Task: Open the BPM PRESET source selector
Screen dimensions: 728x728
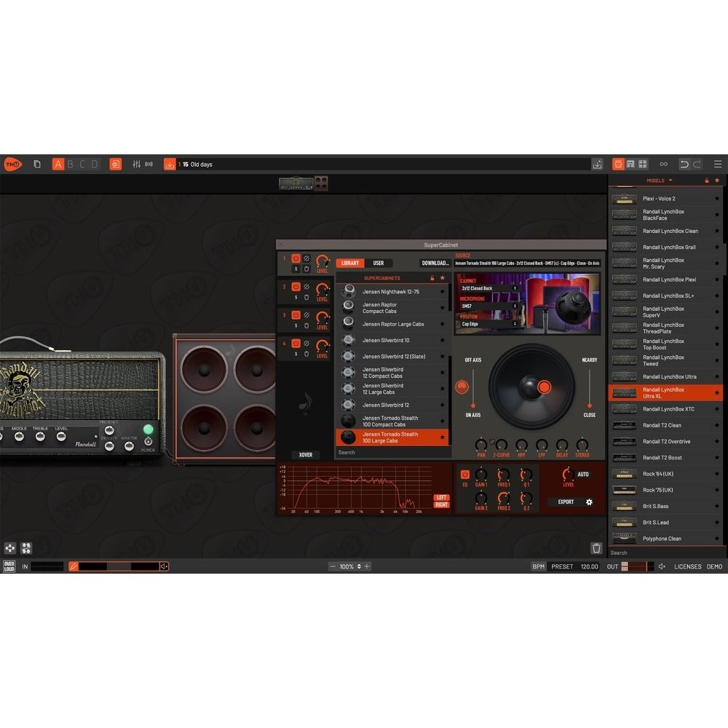Action: pyautogui.click(x=562, y=566)
